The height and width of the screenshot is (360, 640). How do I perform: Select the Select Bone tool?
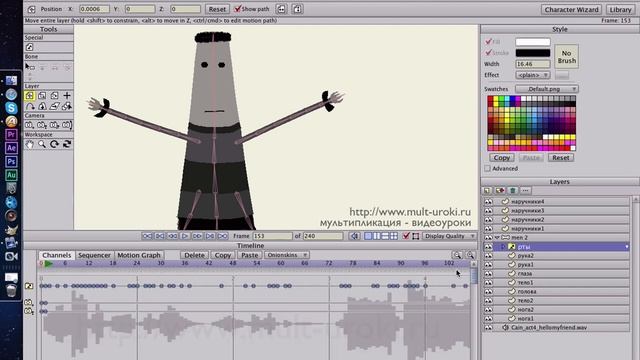(29, 67)
